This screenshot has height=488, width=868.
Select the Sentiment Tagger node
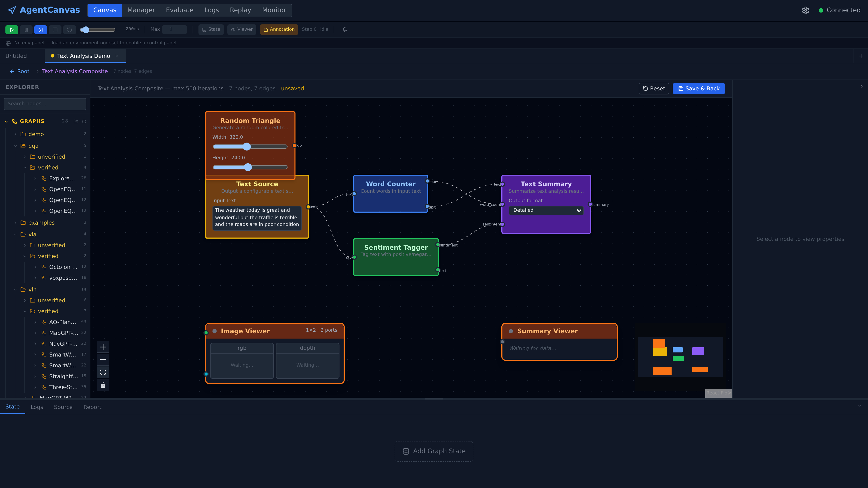396,257
